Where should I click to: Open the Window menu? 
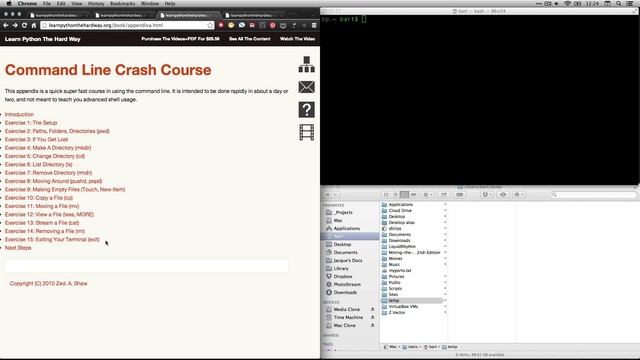click(x=150, y=3)
